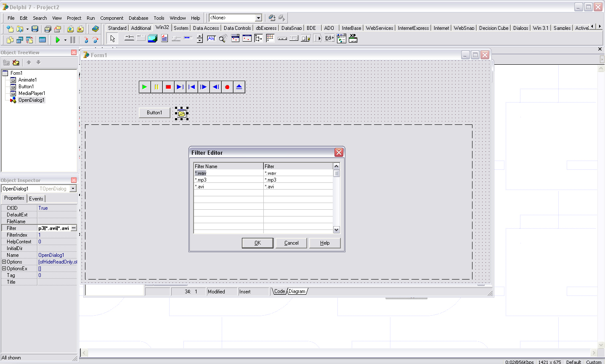The image size is (605, 364).
Task: Click the New Form toolbar icon
Action: tap(42, 40)
